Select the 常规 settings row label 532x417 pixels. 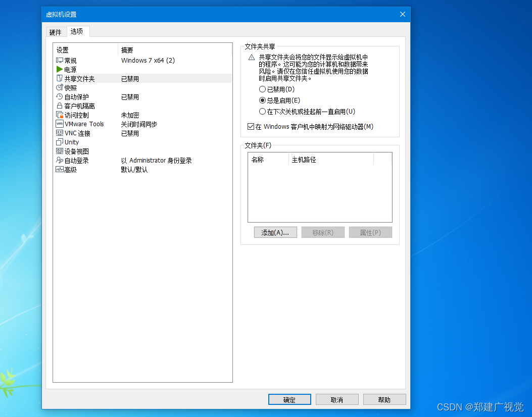tap(71, 61)
